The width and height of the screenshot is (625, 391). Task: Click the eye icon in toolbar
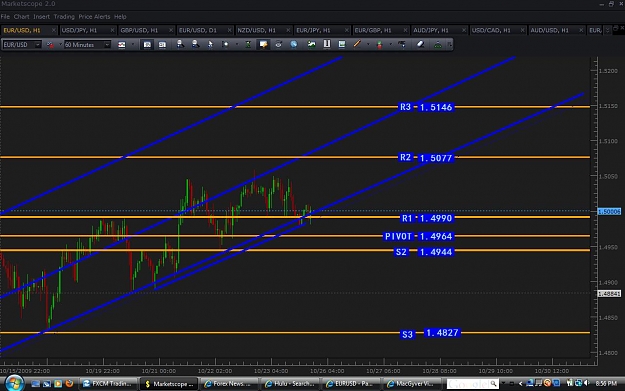(x=278, y=44)
